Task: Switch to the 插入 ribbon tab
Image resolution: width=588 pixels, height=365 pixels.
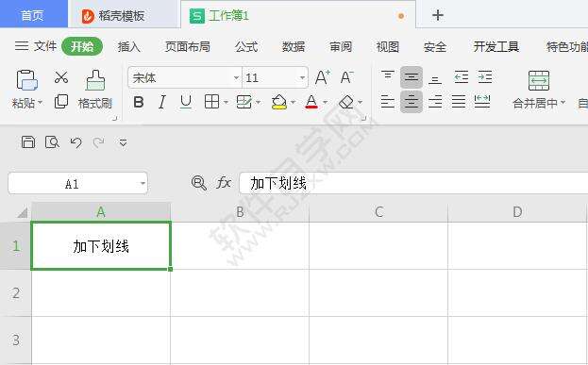Action: [129, 47]
